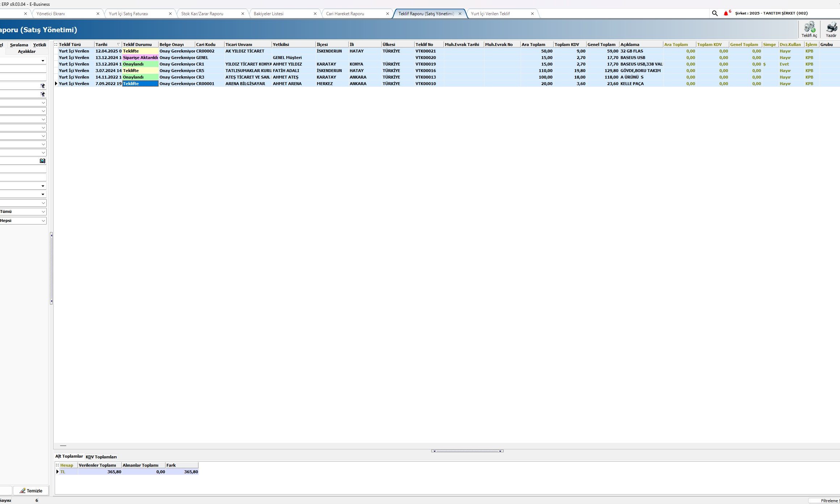Expand the Tümü dropdown

(x=43, y=211)
